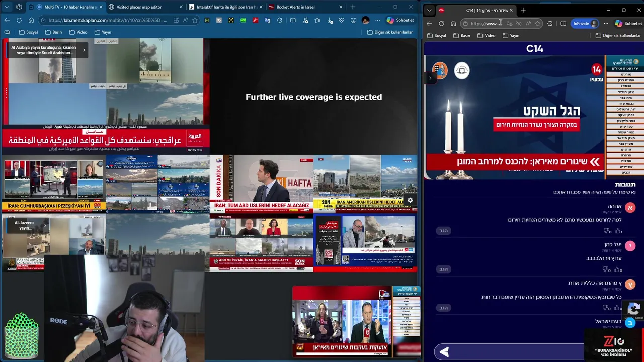Click the left browser address bar URL

pos(108,20)
